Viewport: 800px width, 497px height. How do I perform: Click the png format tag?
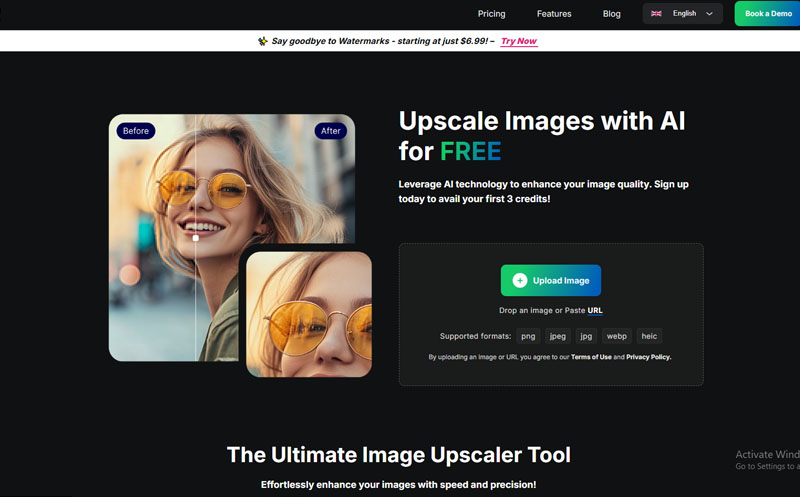point(528,336)
